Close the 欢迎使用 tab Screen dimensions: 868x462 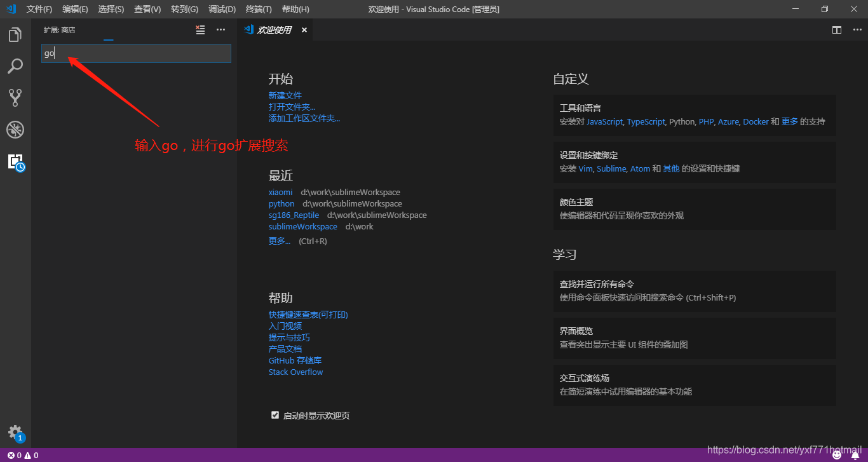(x=304, y=30)
